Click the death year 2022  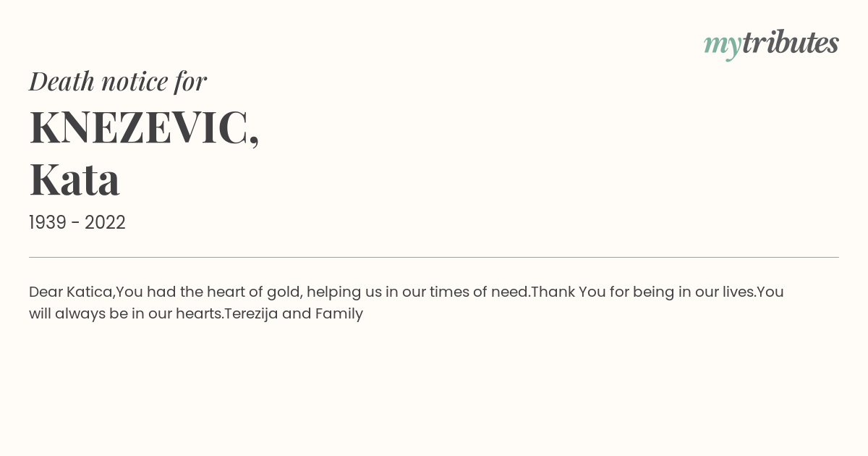(x=105, y=223)
